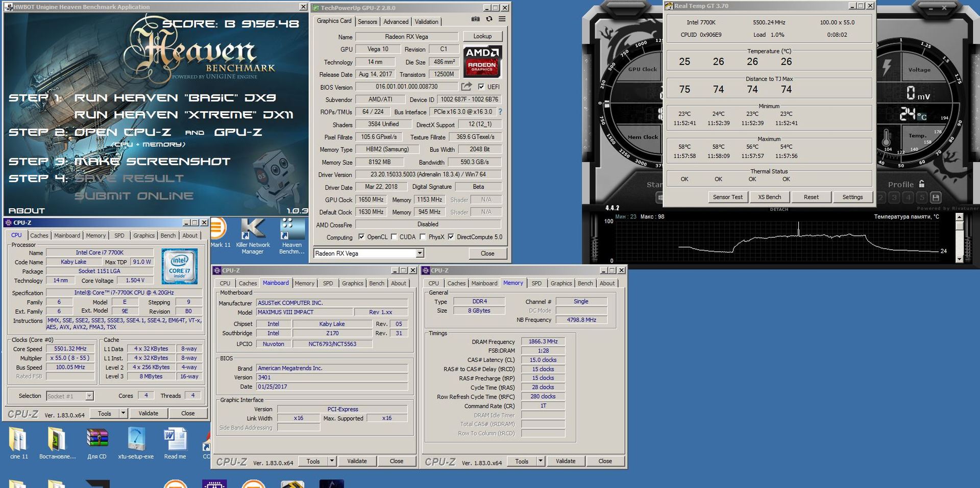980x488 pixels.
Task: Switch to the Sensors tab in GPU-Z
Action: point(367,21)
